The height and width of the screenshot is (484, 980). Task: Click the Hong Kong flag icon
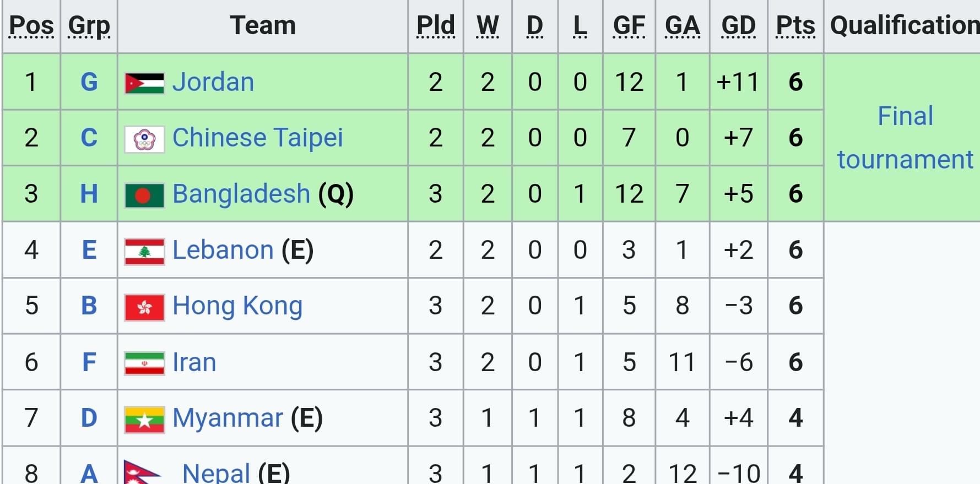point(144,308)
